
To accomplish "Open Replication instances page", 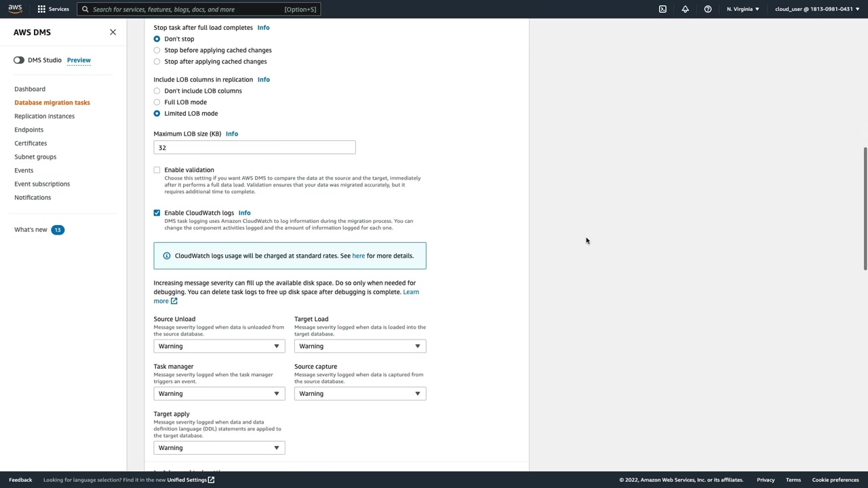I will 45,116.
